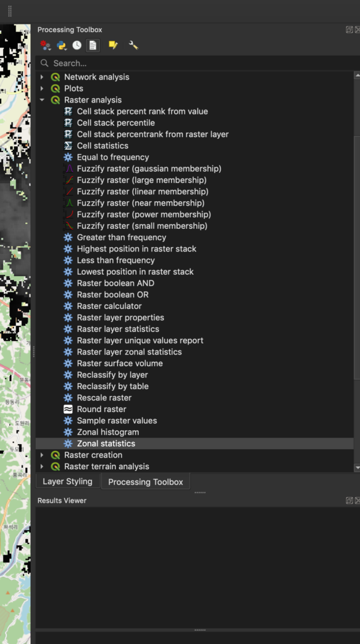Select Raster layer unique values report
The width and height of the screenshot is (360, 644).
point(140,340)
